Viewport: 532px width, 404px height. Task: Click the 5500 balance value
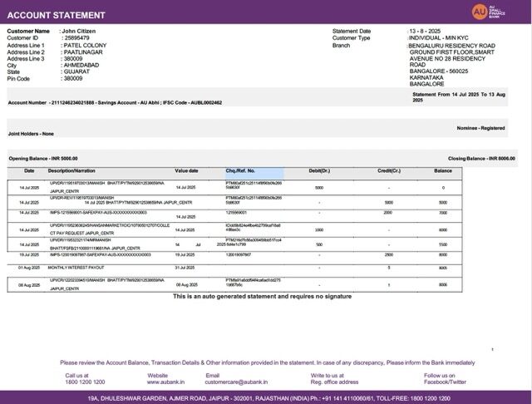tap(443, 244)
